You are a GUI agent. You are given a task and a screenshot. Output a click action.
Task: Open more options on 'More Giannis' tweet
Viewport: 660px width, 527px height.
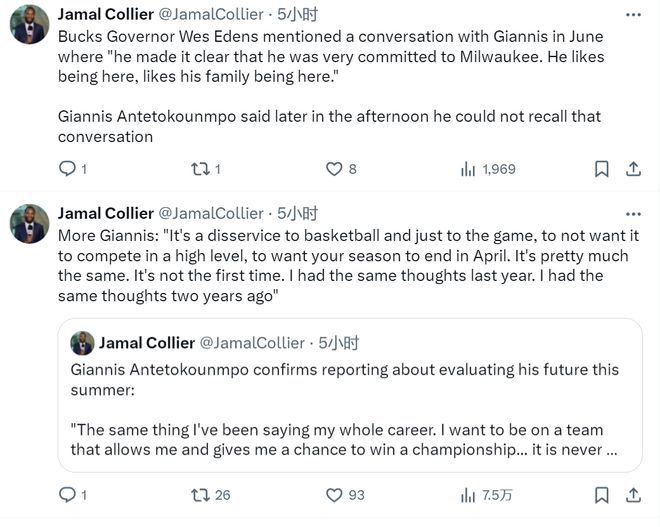click(632, 213)
